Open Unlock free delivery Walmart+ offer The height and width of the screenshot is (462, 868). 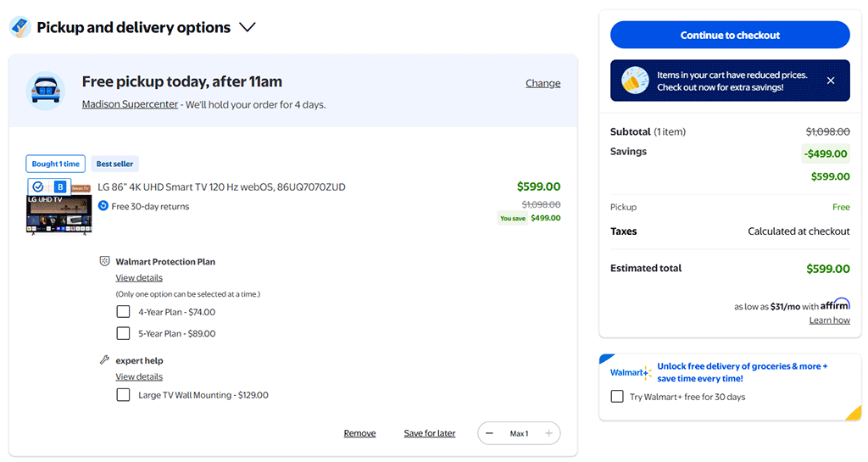743,372
